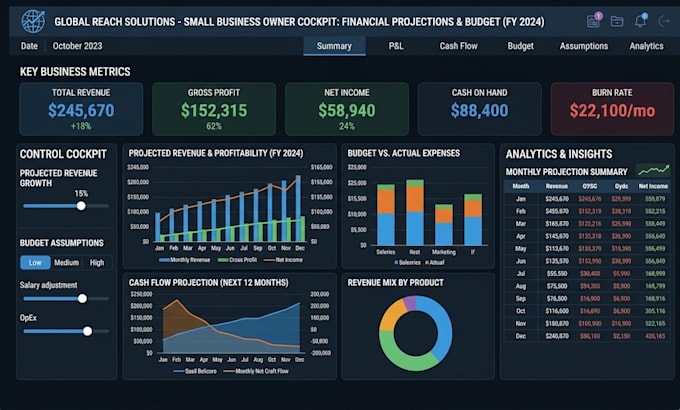Screen dimensions: 680x410
Task: Open the Gross Profit metric card
Action: pos(214,109)
